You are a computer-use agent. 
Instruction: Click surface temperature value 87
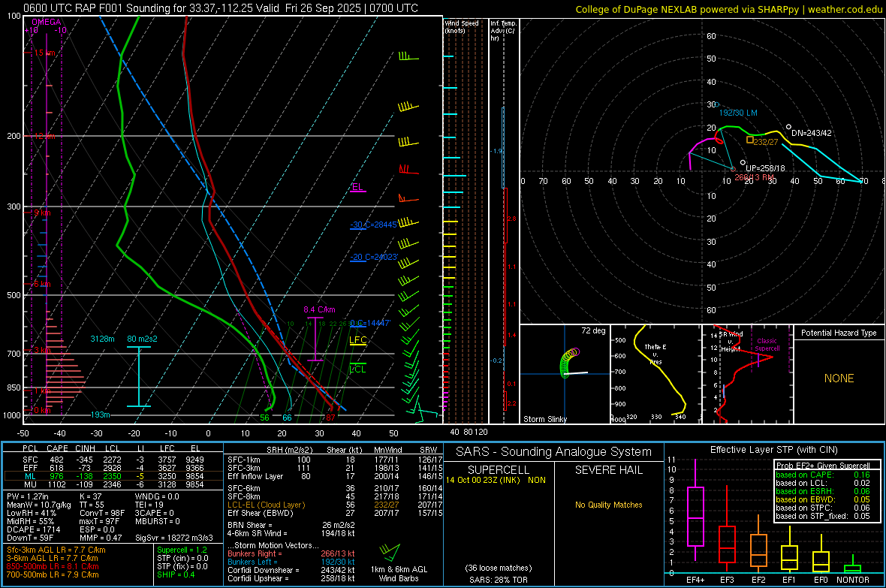(x=330, y=418)
